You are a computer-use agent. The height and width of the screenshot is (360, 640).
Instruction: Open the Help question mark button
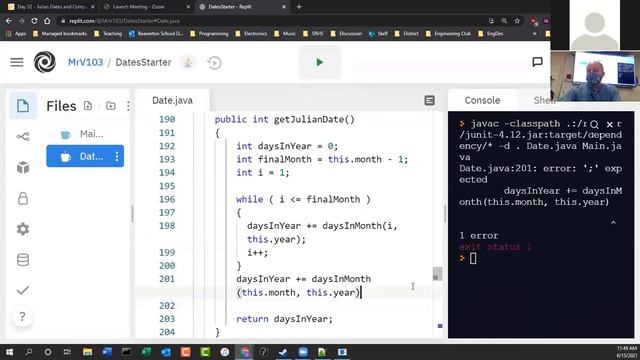pyautogui.click(x=22, y=316)
